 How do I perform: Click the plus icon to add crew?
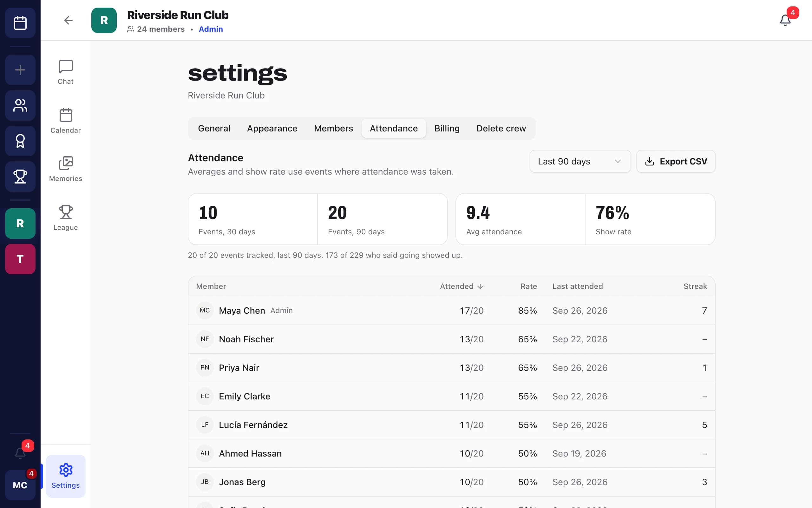tap(20, 70)
